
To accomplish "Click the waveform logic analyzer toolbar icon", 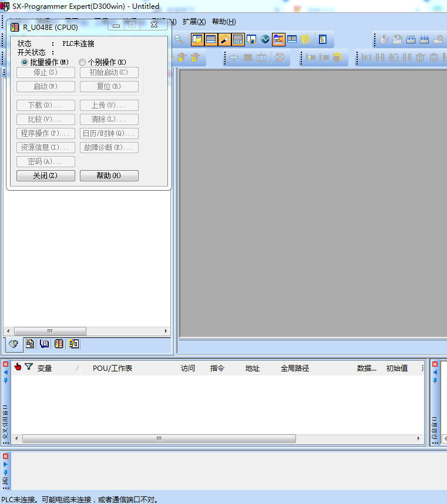I will pos(265,39).
